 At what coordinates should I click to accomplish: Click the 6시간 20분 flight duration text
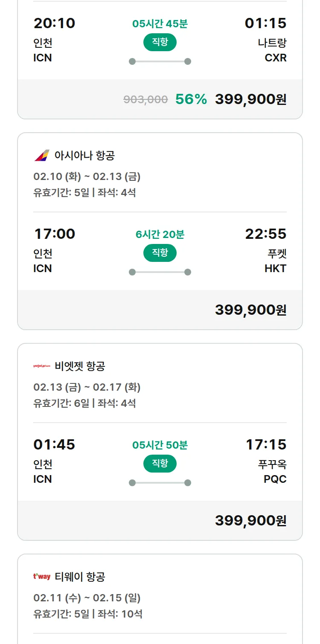(x=160, y=234)
